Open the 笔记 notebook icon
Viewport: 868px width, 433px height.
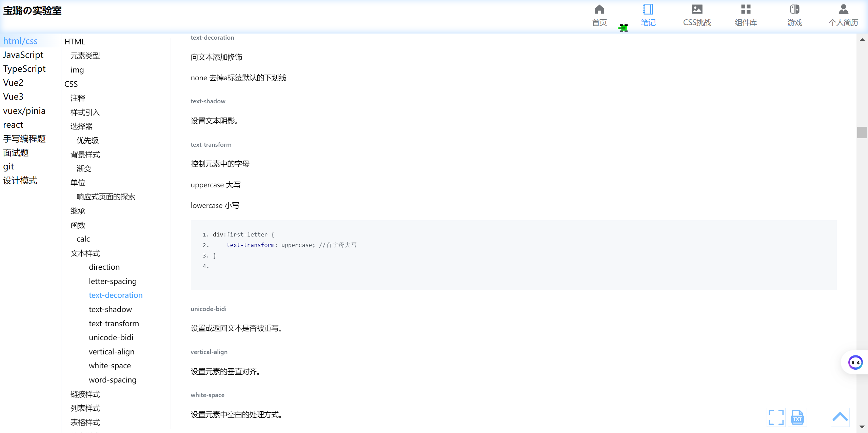click(648, 9)
